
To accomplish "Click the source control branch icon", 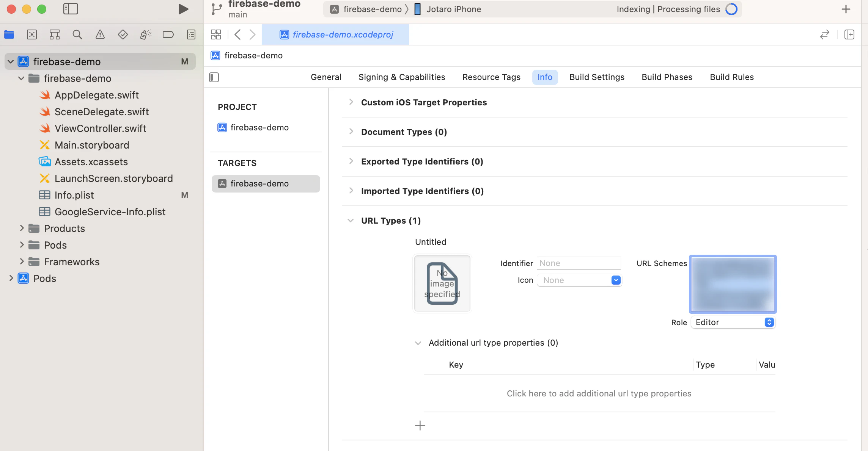I will coord(217,9).
